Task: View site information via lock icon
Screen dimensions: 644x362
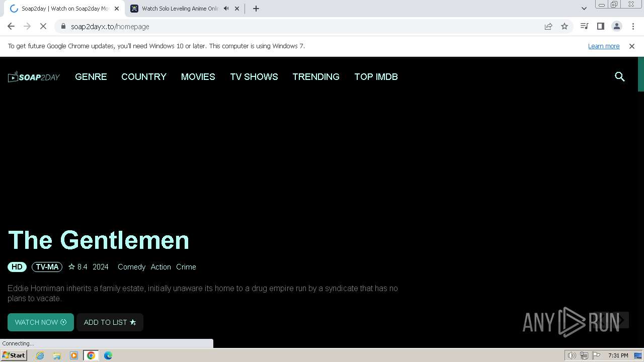Action: (63, 26)
